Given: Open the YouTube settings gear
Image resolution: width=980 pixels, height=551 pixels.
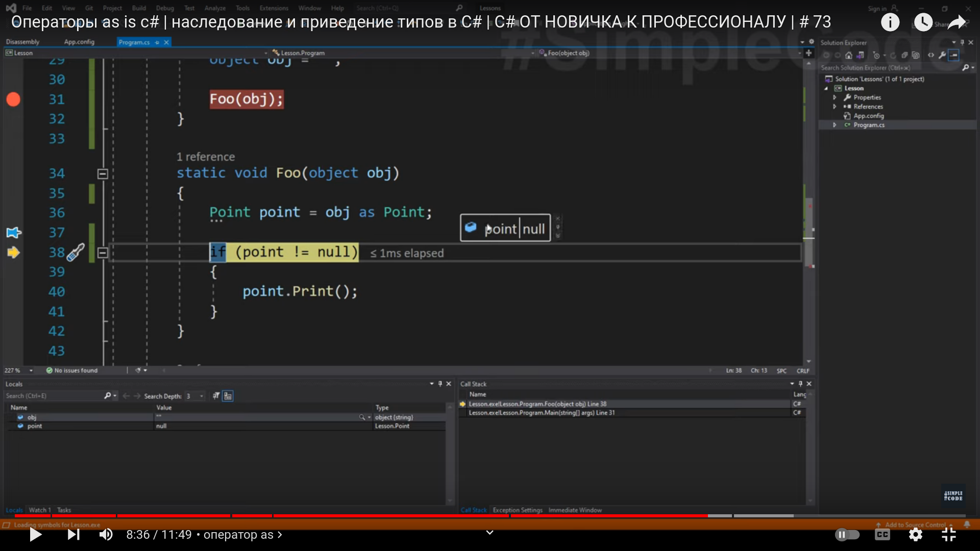Looking at the screenshot, I should pyautogui.click(x=916, y=535).
